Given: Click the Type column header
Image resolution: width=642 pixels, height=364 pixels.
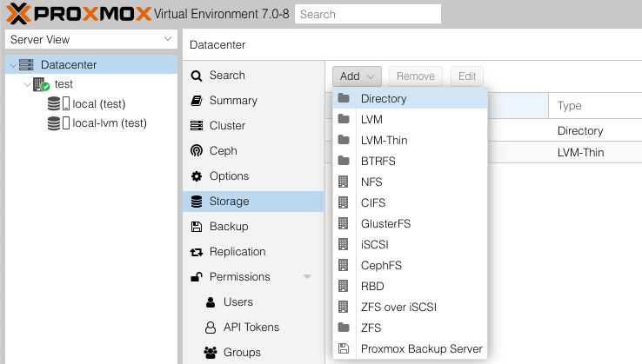Looking at the screenshot, I should (595, 105).
